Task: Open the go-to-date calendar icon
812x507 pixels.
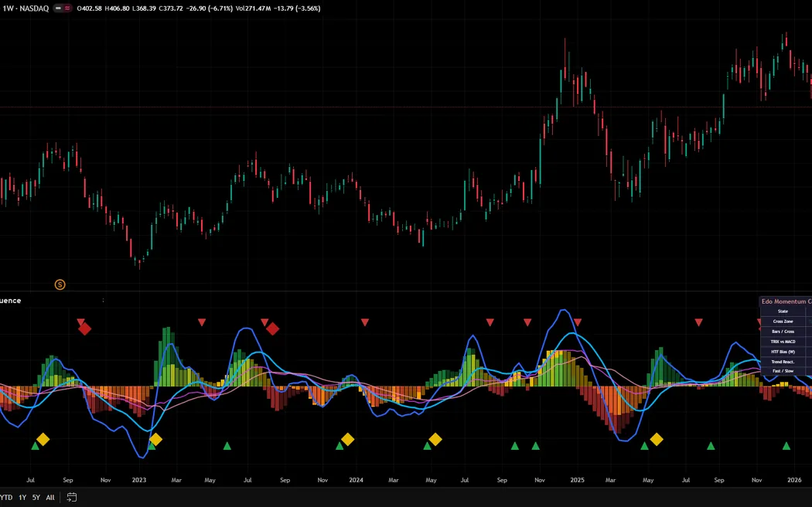Action: click(x=72, y=497)
